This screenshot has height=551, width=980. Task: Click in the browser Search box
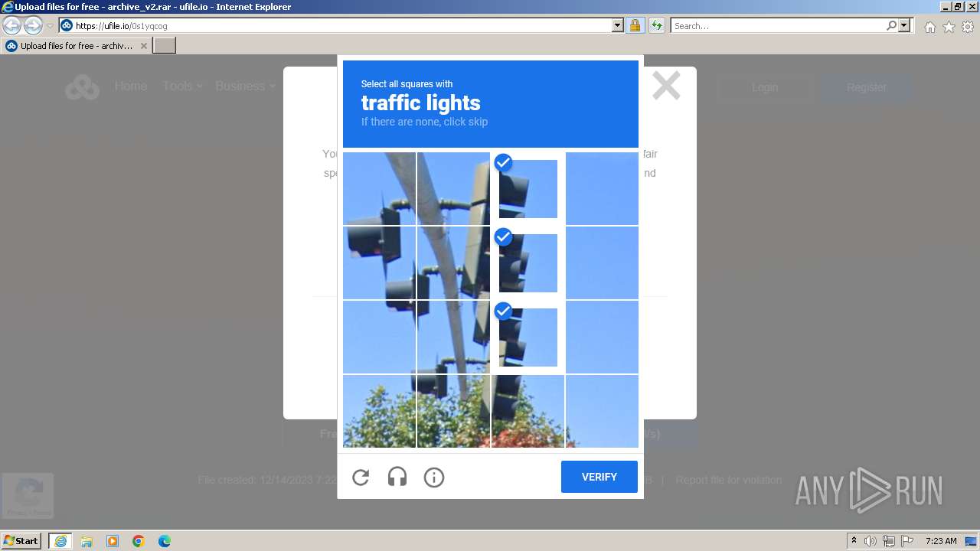pyautogui.click(x=778, y=26)
